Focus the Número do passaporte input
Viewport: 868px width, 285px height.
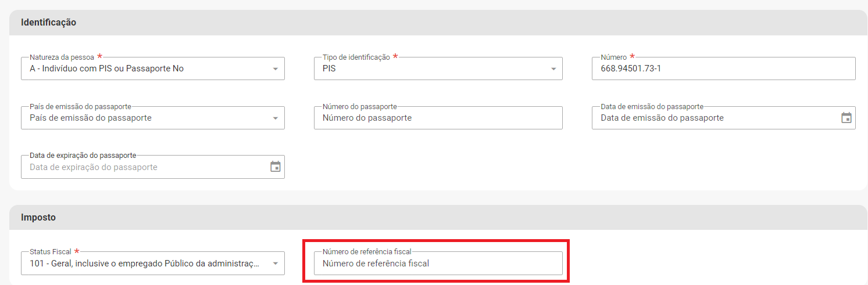[437, 118]
